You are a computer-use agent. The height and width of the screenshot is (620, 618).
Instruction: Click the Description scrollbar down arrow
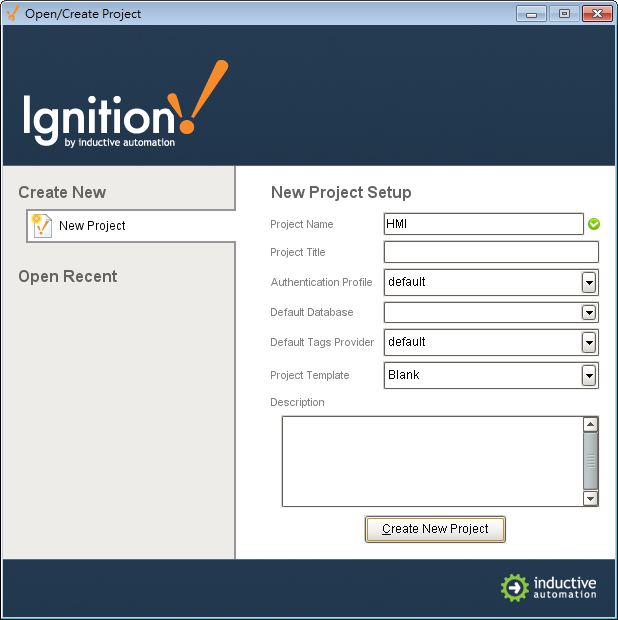590,498
